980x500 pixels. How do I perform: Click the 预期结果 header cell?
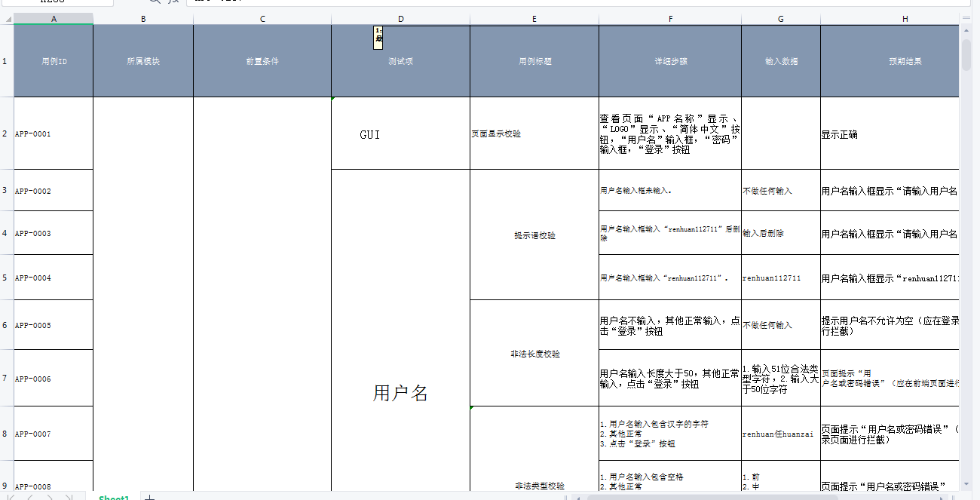[x=890, y=61]
